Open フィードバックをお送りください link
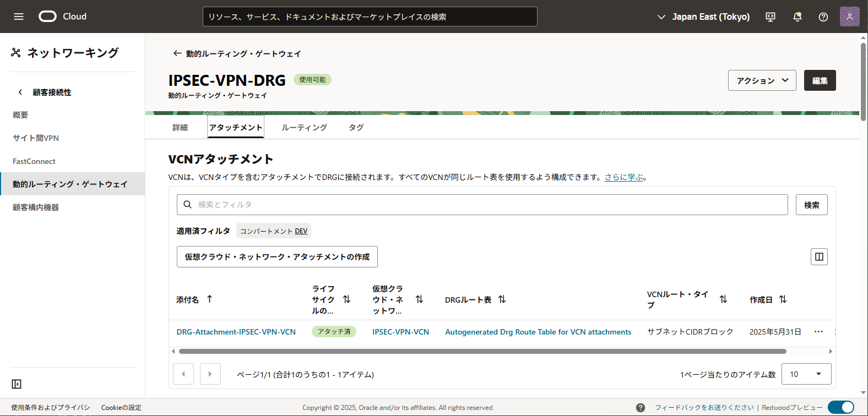Image resolution: width=868 pixels, height=416 pixels. point(704,408)
